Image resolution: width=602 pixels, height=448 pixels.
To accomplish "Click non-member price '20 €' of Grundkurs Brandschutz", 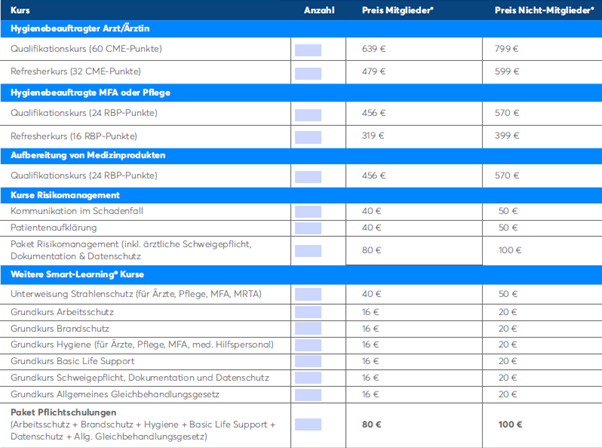I will click(x=508, y=329).
